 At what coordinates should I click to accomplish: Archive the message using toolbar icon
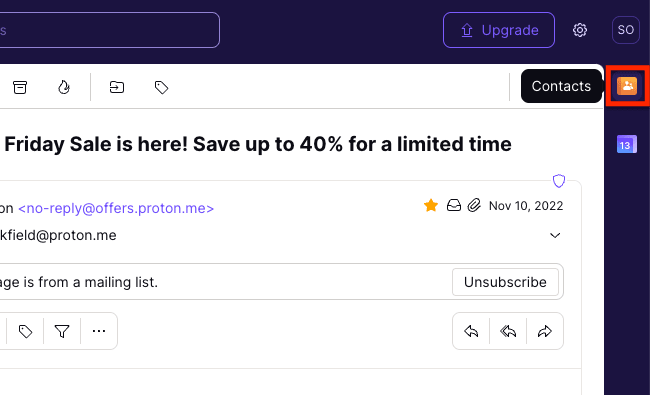20,87
